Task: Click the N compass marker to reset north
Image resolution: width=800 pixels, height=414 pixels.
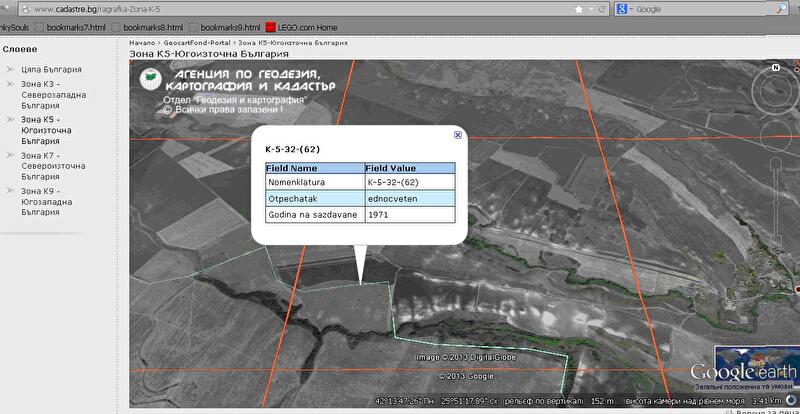Action: tap(776, 67)
